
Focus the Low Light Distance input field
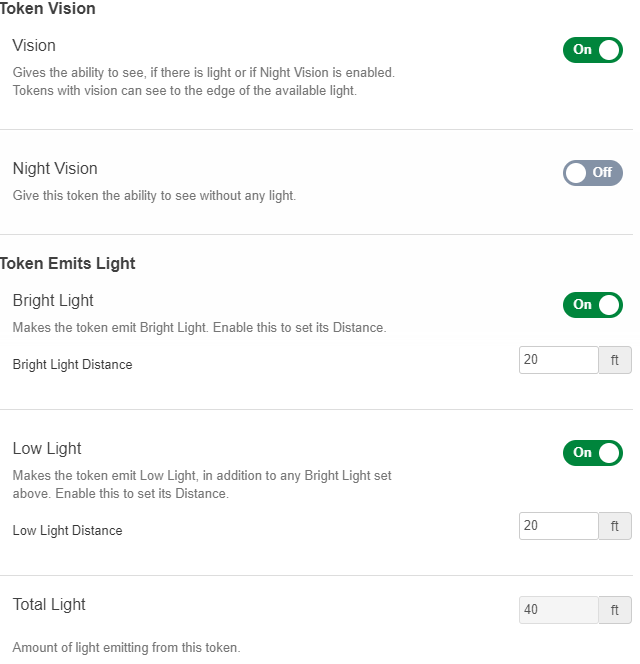[x=558, y=526]
